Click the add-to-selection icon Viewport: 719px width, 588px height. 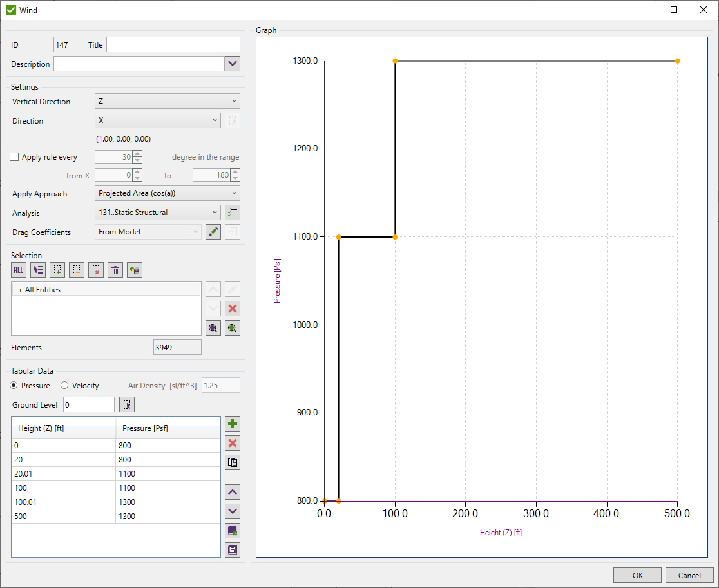[57, 270]
